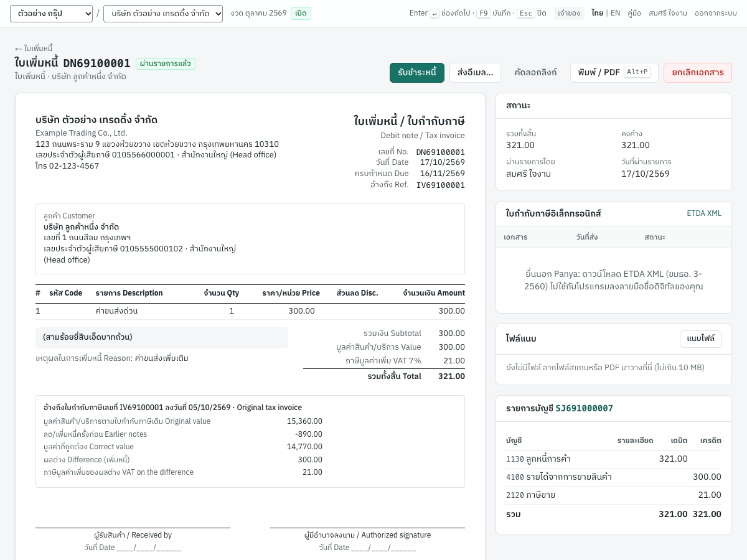Print the document with พิมพ์ / PDF
The width and height of the screenshot is (747, 560).
614,73
